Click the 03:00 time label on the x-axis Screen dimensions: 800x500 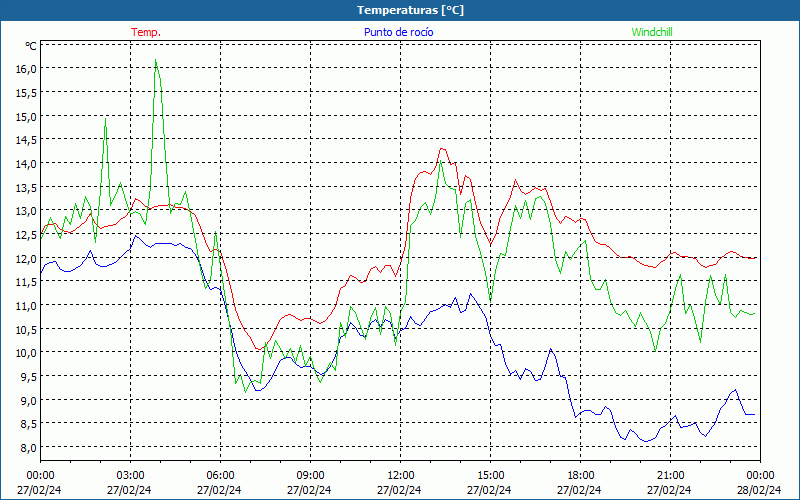coord(130,476)
